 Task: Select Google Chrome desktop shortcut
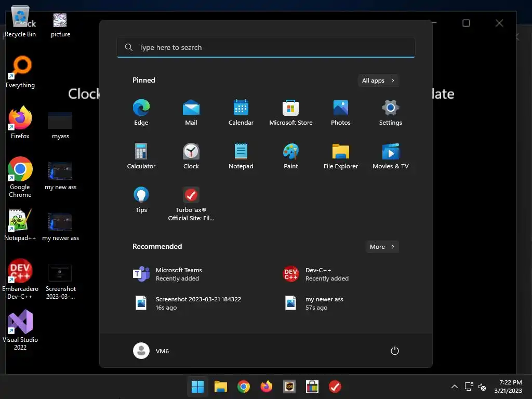(x=20, y=177)
